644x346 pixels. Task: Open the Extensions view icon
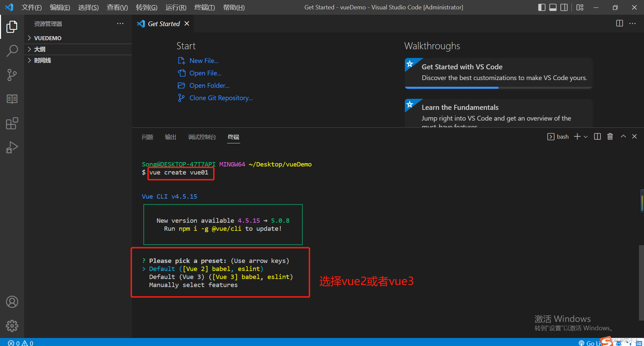(12, 123)
